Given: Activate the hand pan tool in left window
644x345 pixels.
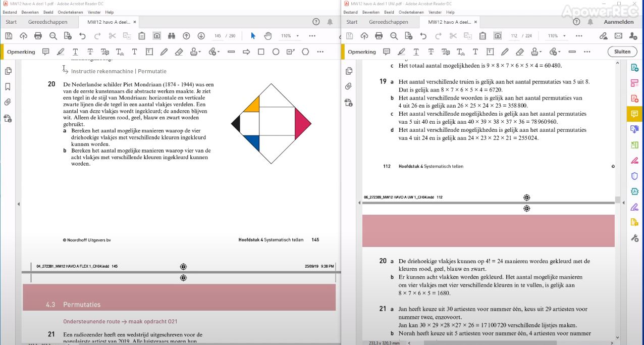Looking at the screenshot, I should pos(268,36).
